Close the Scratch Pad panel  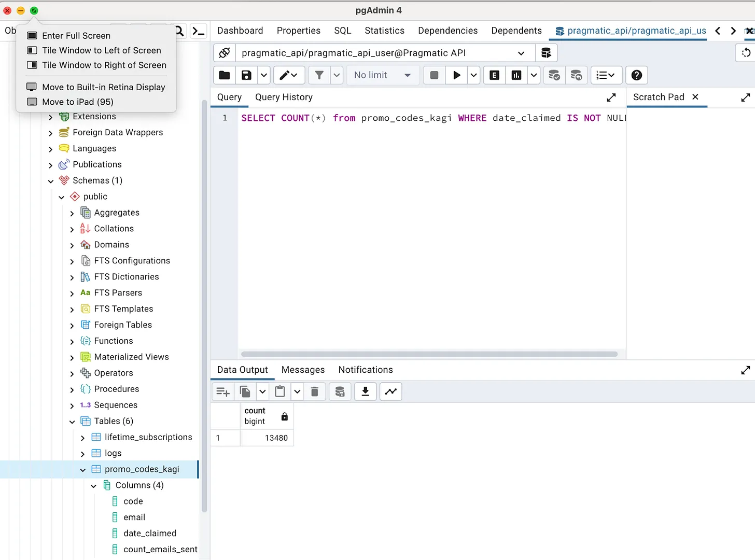[x=695, y=97]
